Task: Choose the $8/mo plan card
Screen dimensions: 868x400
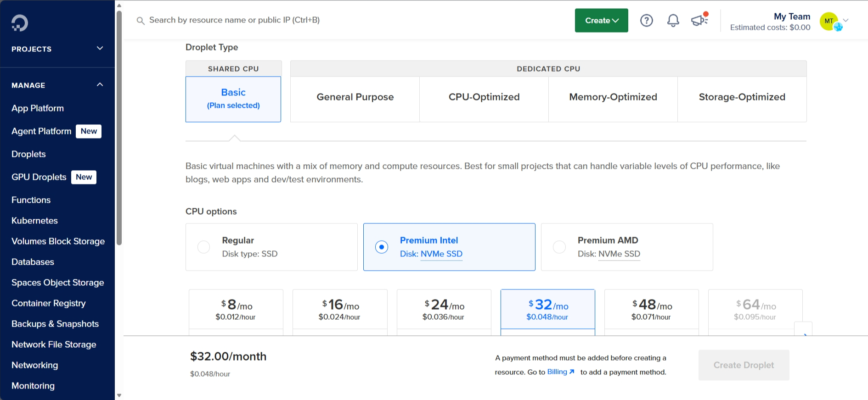Action: [236, 312]
